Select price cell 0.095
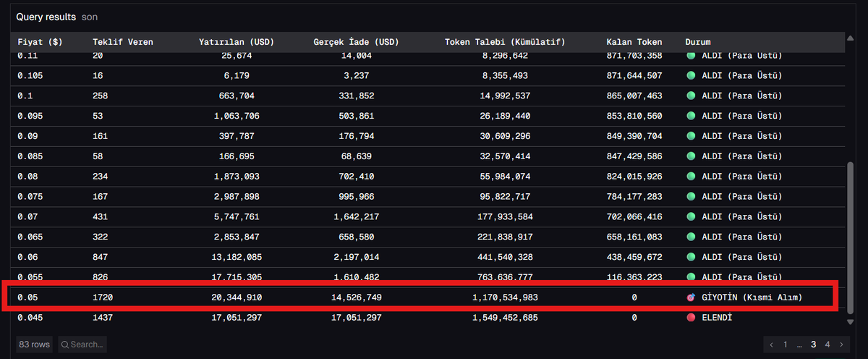The width and height of the screenshot is (868, 359). tap(30, 116)
